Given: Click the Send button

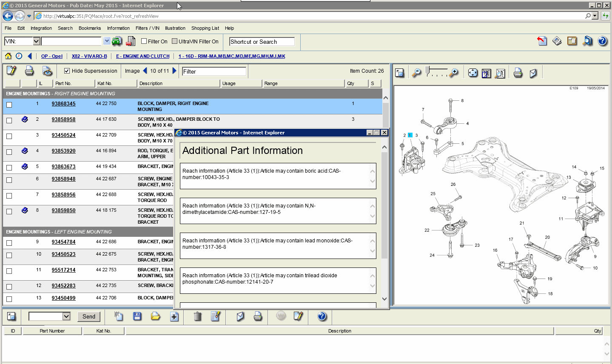Looking at the screenshot, I should point(89,316).
